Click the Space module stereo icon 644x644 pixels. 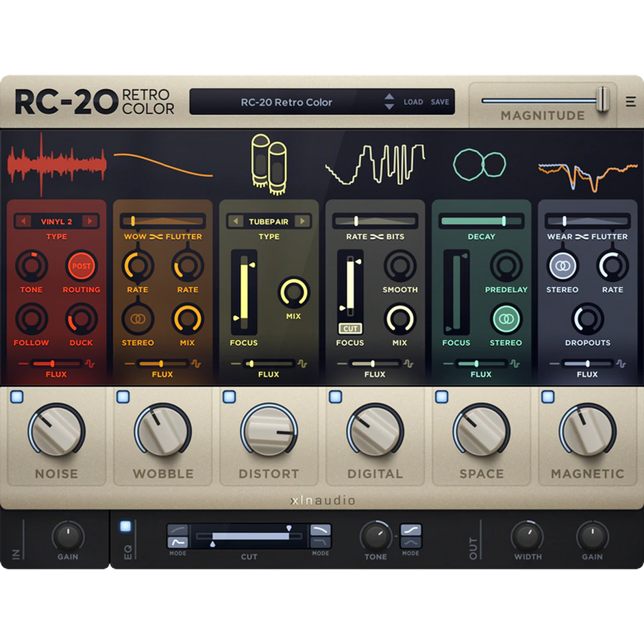coord(506,319)
